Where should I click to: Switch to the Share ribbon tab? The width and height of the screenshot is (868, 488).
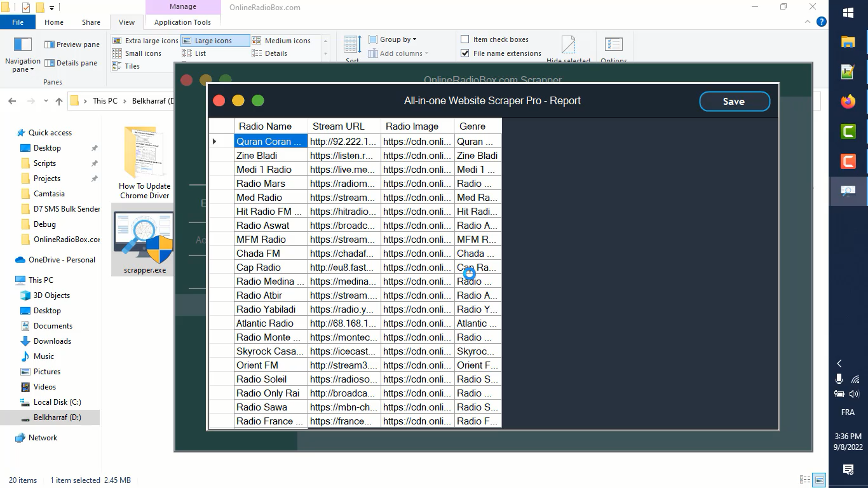(x=91, y=22)
